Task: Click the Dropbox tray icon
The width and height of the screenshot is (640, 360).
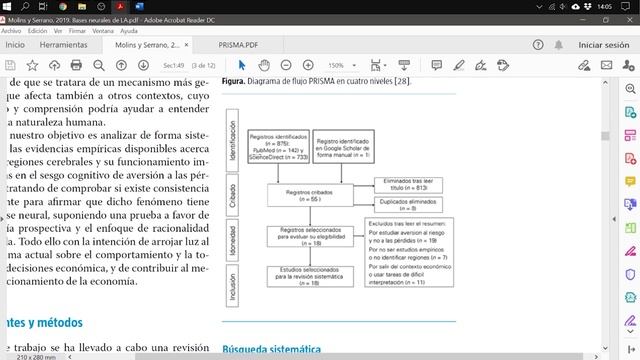Action: point(588,6)
